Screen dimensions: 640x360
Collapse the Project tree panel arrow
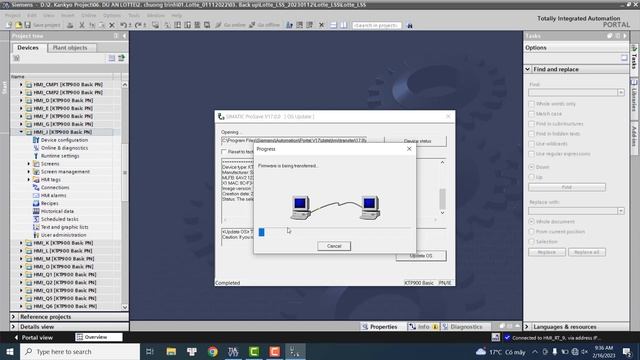[124, 36]
